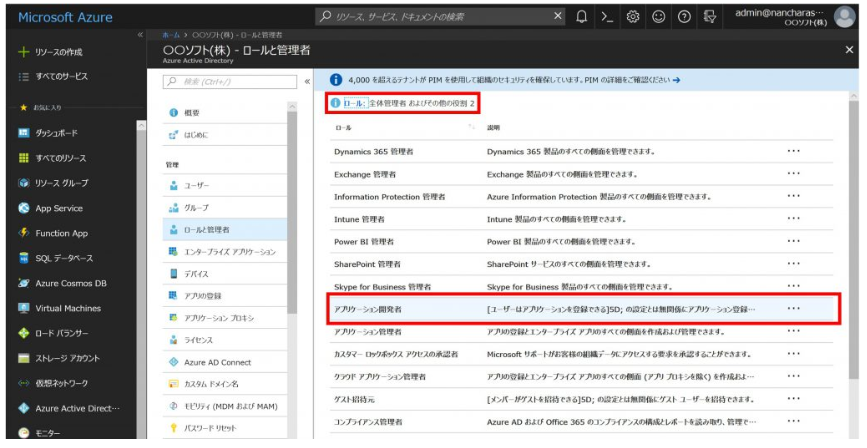Select Azure AD Connect menu item

tap(225, 362)
